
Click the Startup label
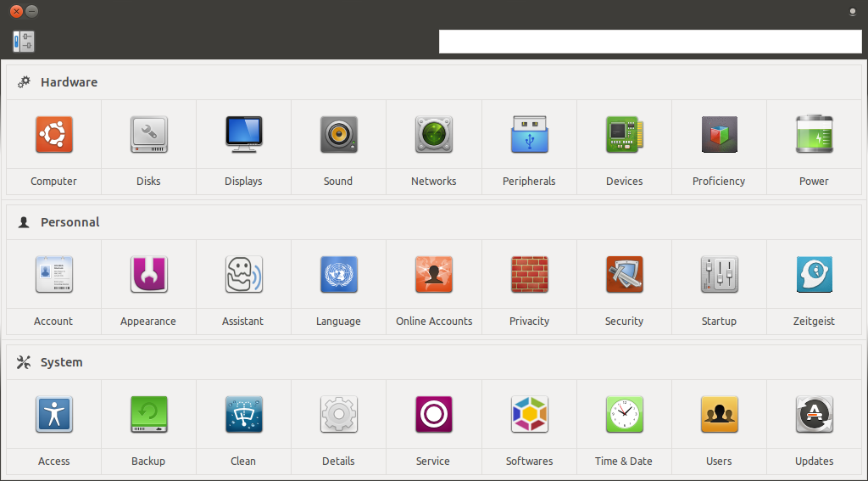click(x=719, y=322)
